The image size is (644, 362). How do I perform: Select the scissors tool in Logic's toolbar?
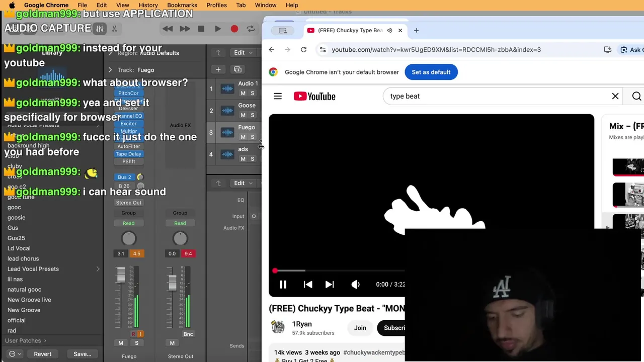click(114, 29)
